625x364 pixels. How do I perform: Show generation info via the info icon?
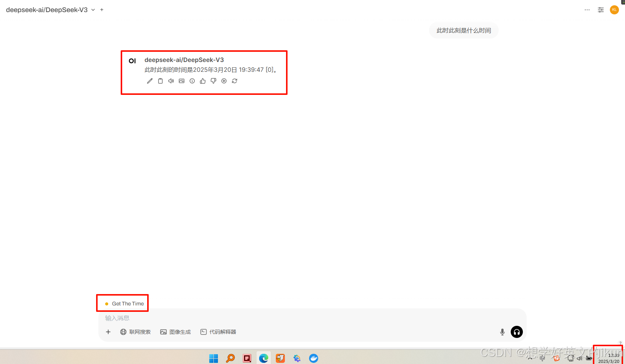pos(192,81)
